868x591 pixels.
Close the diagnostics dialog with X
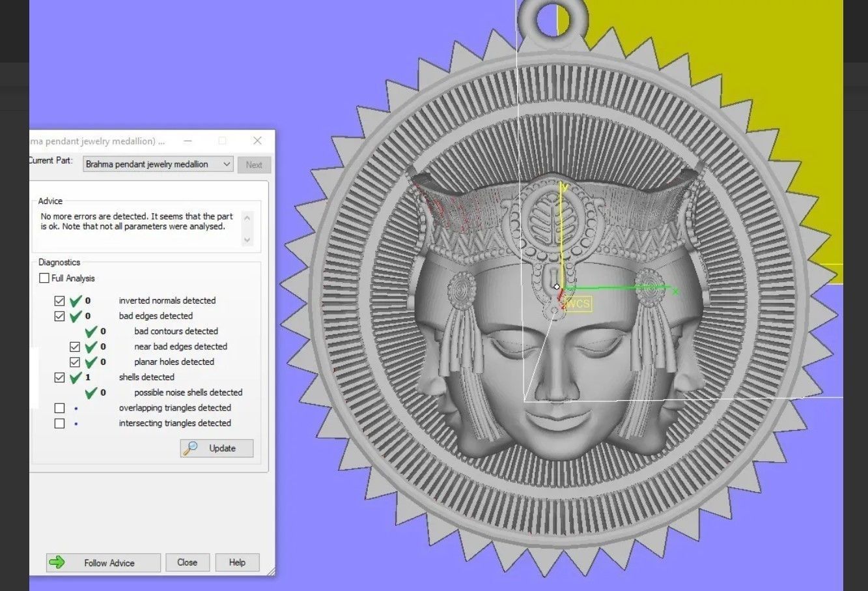pyautogui.click(x=257, y=141)
